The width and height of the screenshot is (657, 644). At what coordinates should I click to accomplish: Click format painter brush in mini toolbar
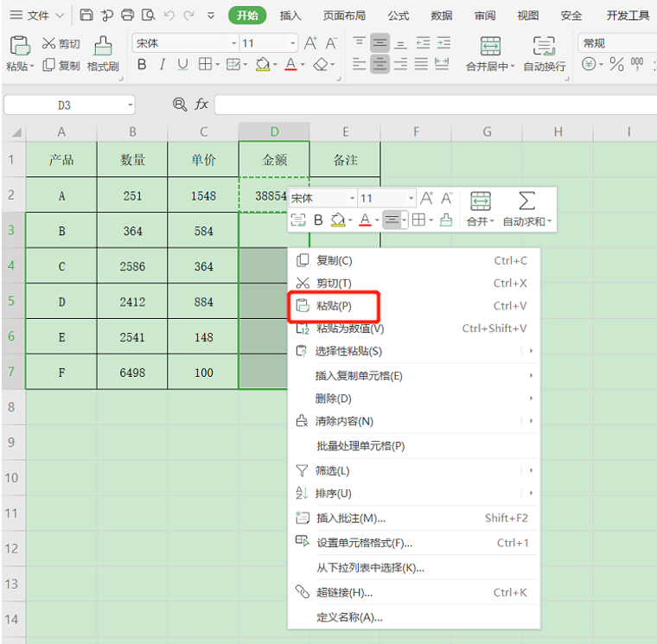point(446,220)
